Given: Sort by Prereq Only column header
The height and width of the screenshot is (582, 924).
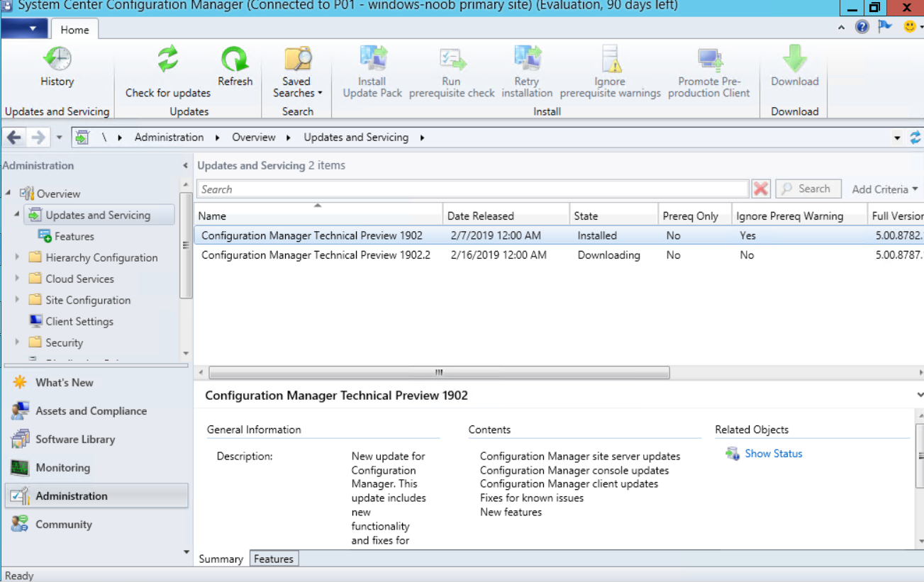Looking at the screenshot, I should [x=695, y=216].
